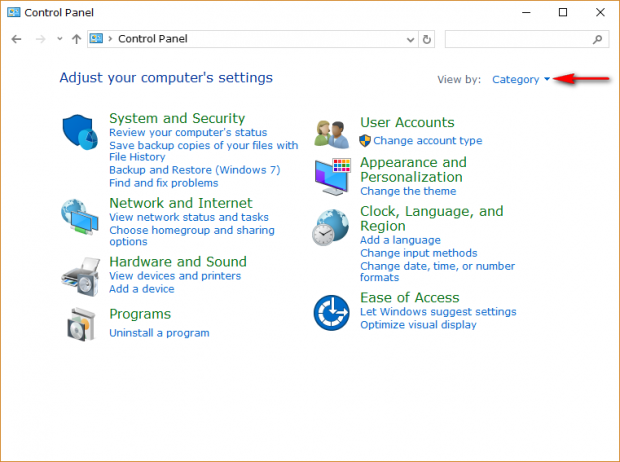Viewport: 620px width, 462px height.
Task: Refresh the Control Panel address bar
Action: [x=427, y=39]
